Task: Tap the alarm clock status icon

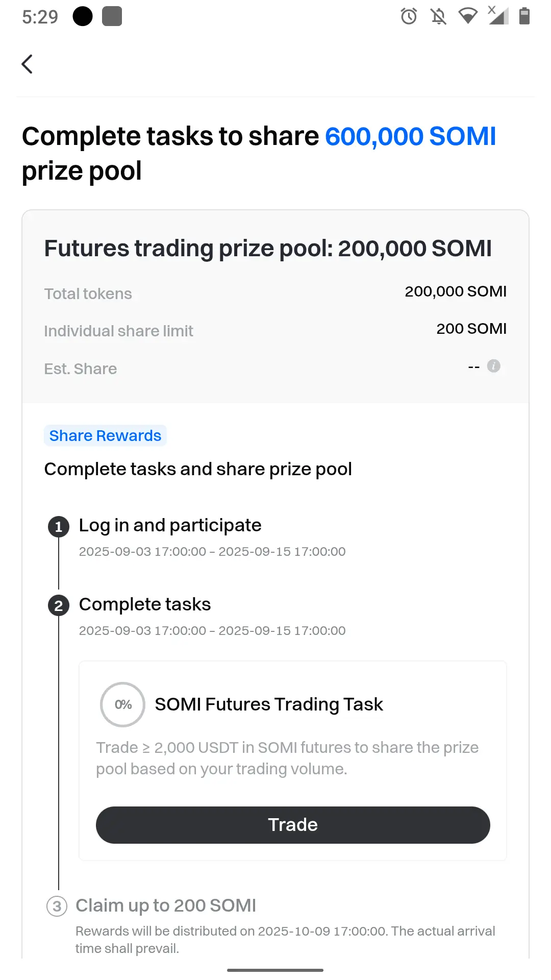Action: pyautogui.click(x=409, y=16)
